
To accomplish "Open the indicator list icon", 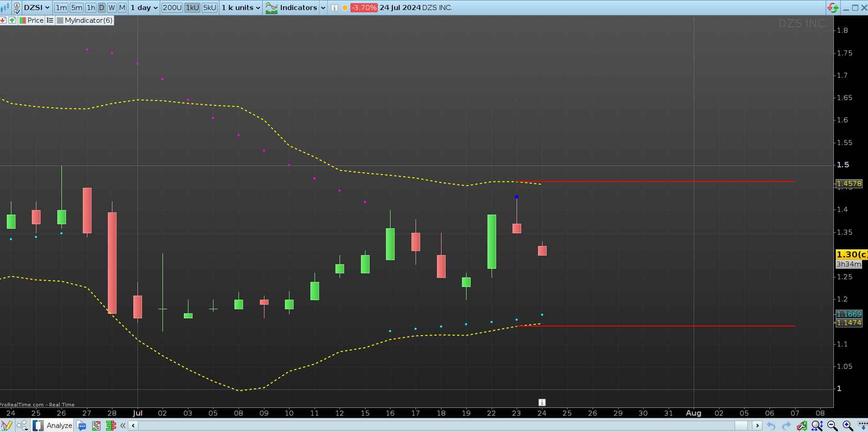I will tap(50, 20).
